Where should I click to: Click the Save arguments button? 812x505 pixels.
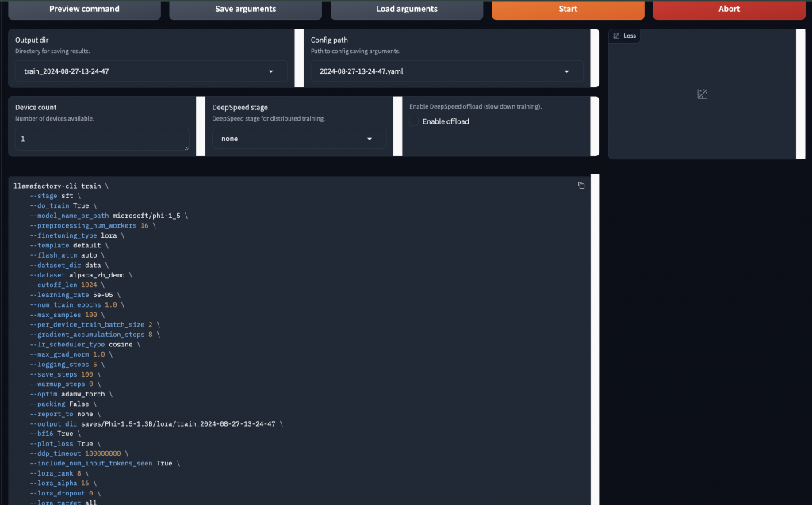click(x=246, y=10)
